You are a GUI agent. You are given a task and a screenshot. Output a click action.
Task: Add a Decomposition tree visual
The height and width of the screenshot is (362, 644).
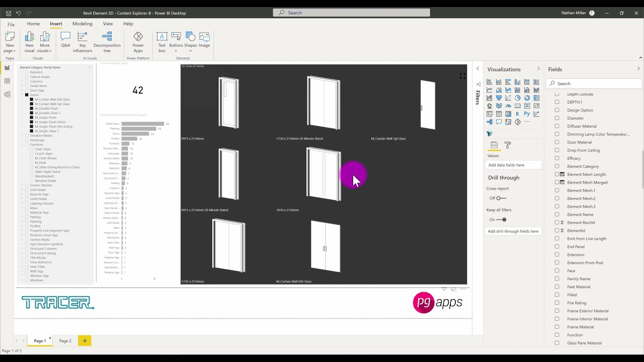click(x=107, y=40)
